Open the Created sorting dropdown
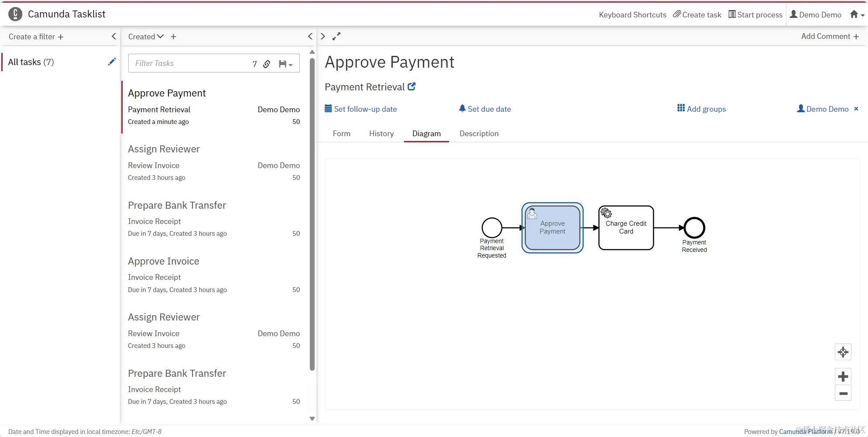The height and width of the screenshot is (437, 868). click(146, 37)
